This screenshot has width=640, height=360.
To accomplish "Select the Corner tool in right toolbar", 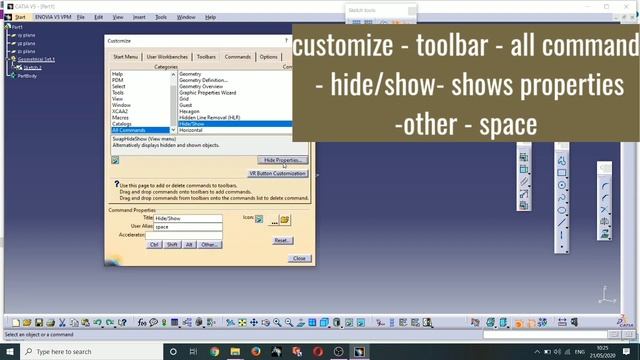I will point(604,186).
